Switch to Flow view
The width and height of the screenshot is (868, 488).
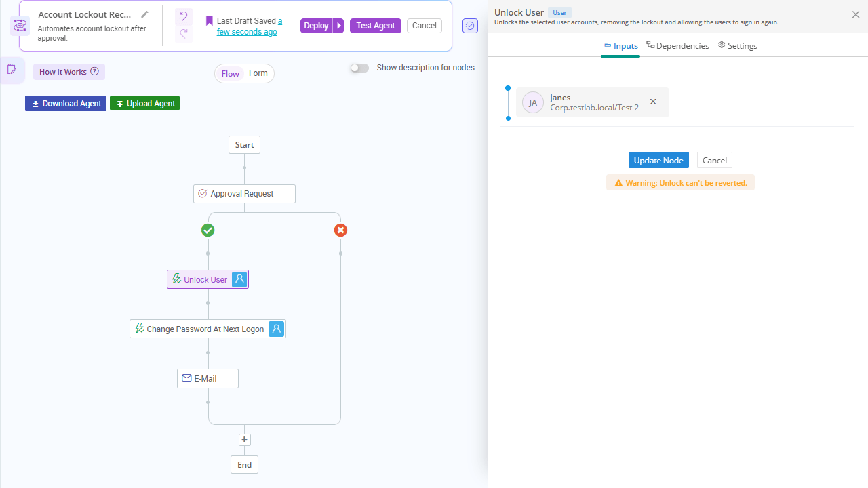pyautogui.click(x=231, y=74)
